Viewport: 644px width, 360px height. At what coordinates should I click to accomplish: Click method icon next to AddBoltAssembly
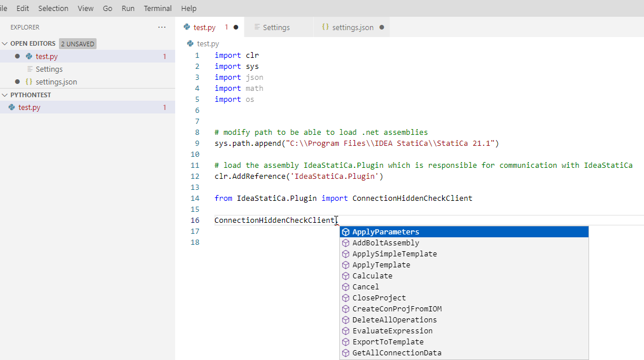346,243
